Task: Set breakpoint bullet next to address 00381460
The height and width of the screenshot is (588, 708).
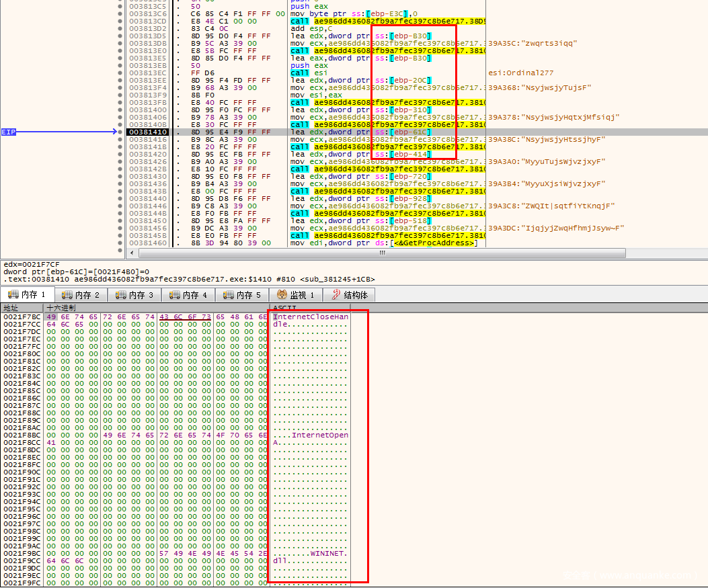Action: 120,243
